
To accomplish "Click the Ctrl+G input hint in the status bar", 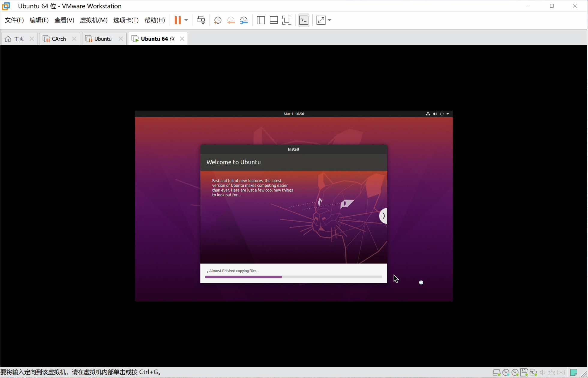I will pos(81,372).
